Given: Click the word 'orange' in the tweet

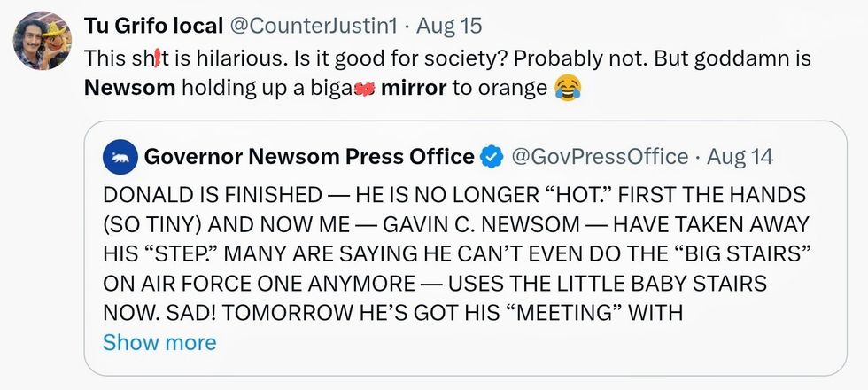Looking at the screenshot, I should [515, 89].
